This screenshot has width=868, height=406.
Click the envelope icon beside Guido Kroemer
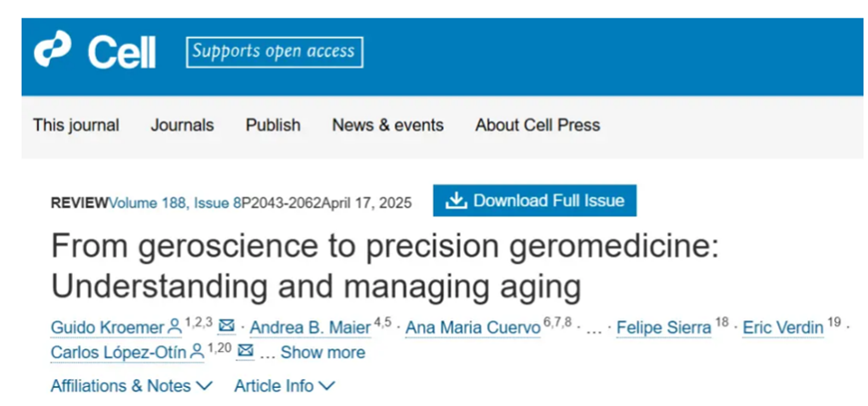coord(226,327)
